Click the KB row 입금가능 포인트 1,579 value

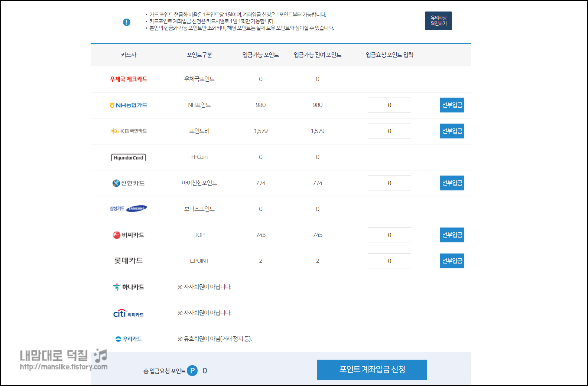261,131
